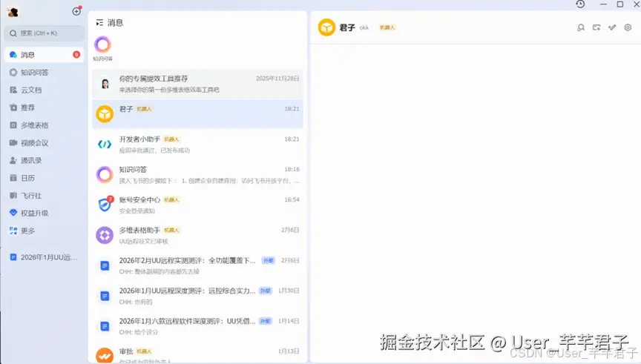Click the 外部 tag on 2026年1月UU远程深度测评 row

(x=266, y=291)
